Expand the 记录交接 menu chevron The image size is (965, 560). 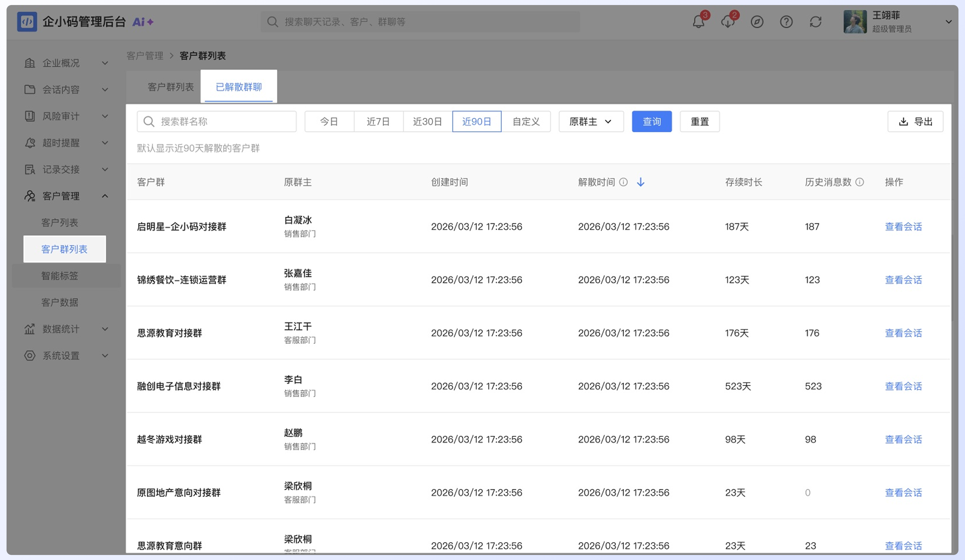(105, 169)
